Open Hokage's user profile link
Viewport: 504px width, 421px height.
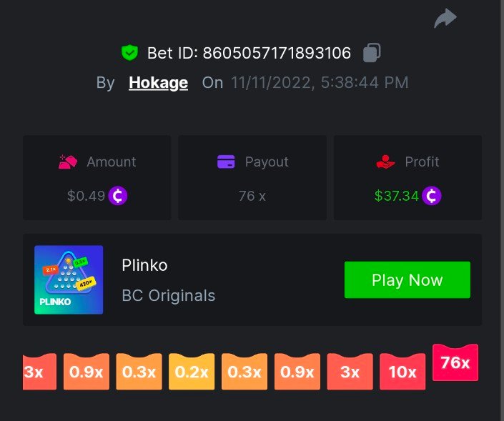[x=159, y=83]
